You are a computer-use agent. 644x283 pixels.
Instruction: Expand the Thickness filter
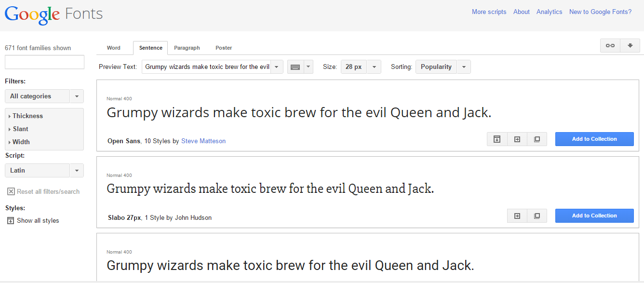(26, 116)
